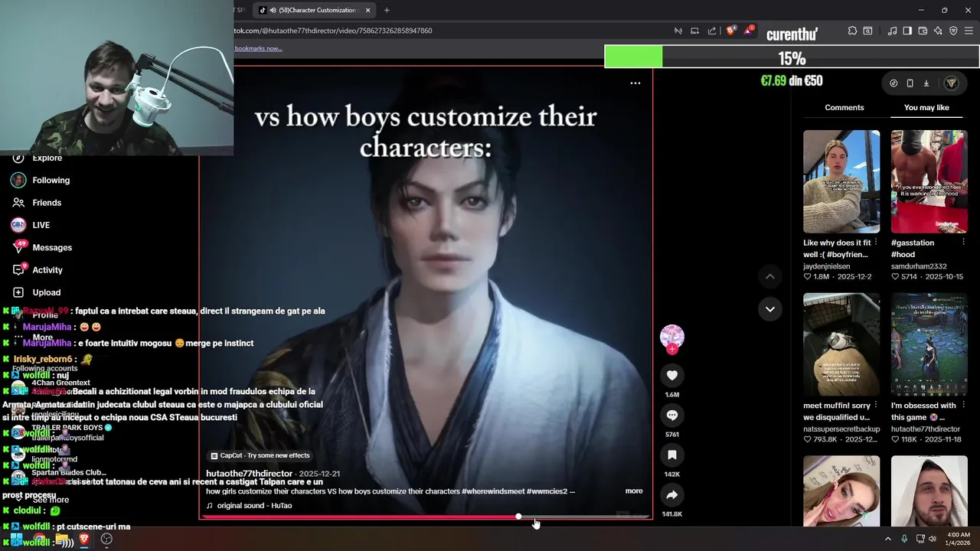Image resolution: width=980 pixels, height=551 pixels.
Task: Open LIVE in TikTok sidebar
Action: point(31,225)
